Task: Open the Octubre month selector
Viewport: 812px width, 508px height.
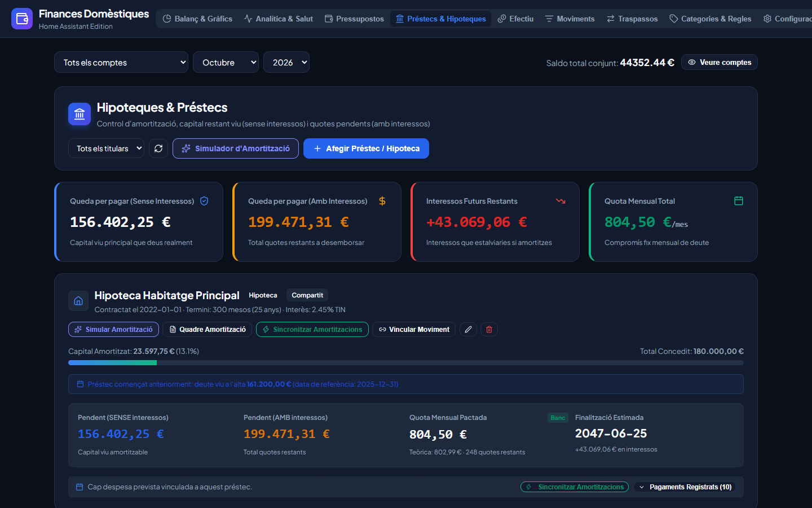Action: coord(226,62)
